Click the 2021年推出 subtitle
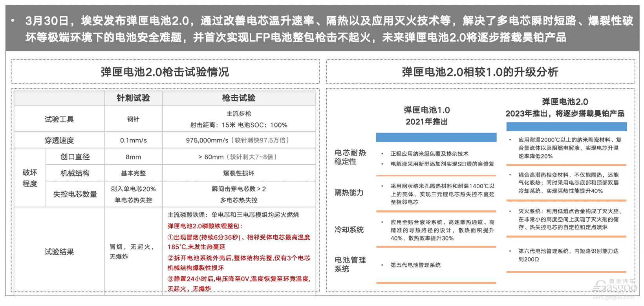The width and height of the screenshot is (644, 306). point(427,122)
